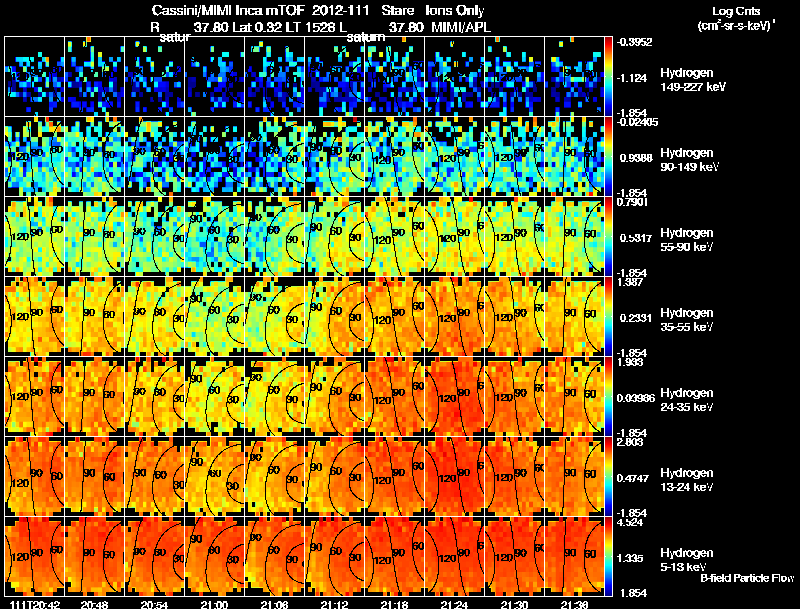The image size is (800, 609).
Task: Click the 'Lat 0.32' header value
Action: pos(257,27)
